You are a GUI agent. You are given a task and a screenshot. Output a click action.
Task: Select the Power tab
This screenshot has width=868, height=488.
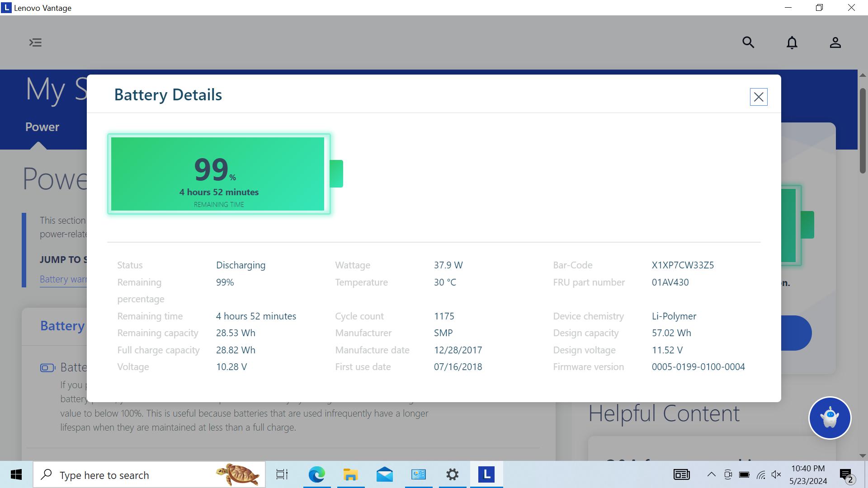coord(42,127)
